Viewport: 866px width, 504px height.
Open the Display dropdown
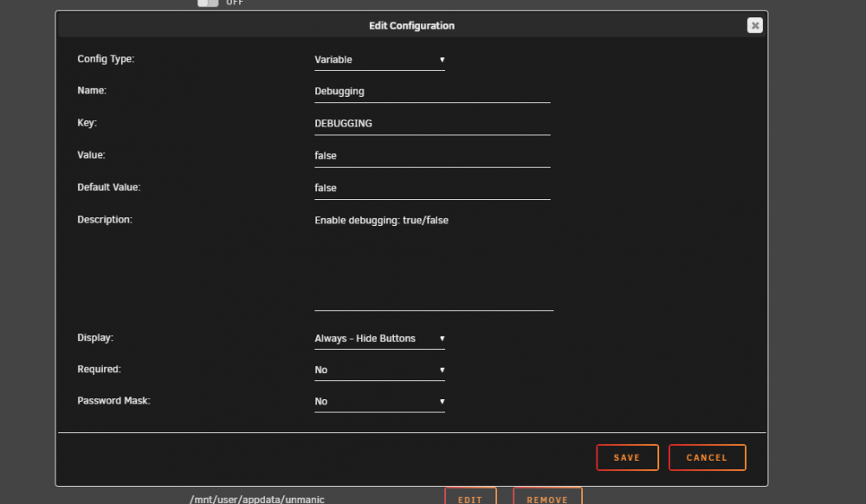click(379, 339)
